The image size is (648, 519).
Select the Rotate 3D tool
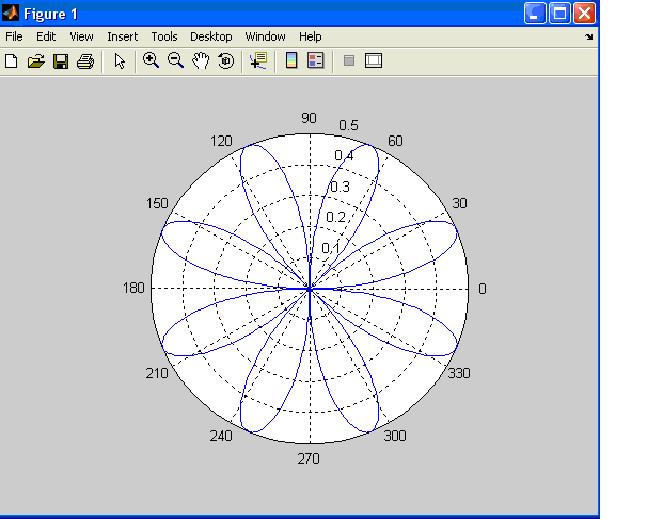click(x=226, y=61)
